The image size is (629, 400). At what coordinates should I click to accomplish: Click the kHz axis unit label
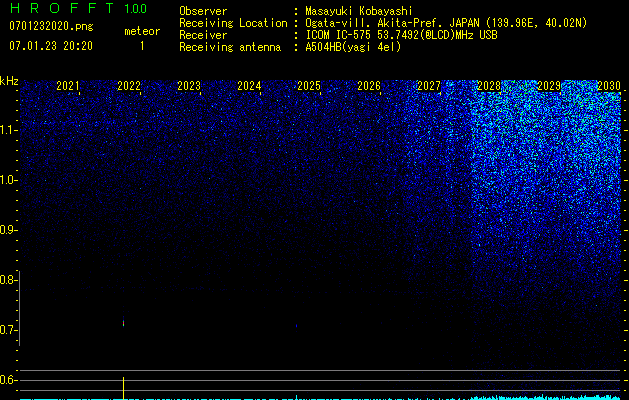point(9,81)
